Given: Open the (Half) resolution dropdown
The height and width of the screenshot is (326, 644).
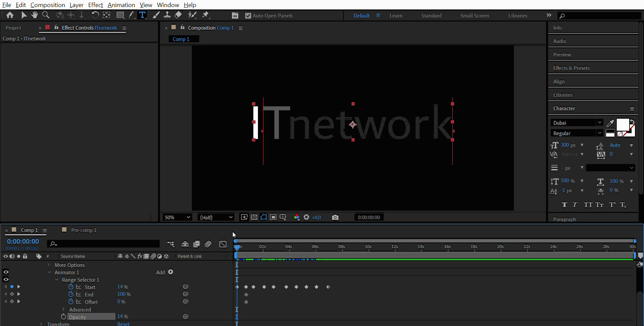Looking at the screenshot, I should point(216,217).
